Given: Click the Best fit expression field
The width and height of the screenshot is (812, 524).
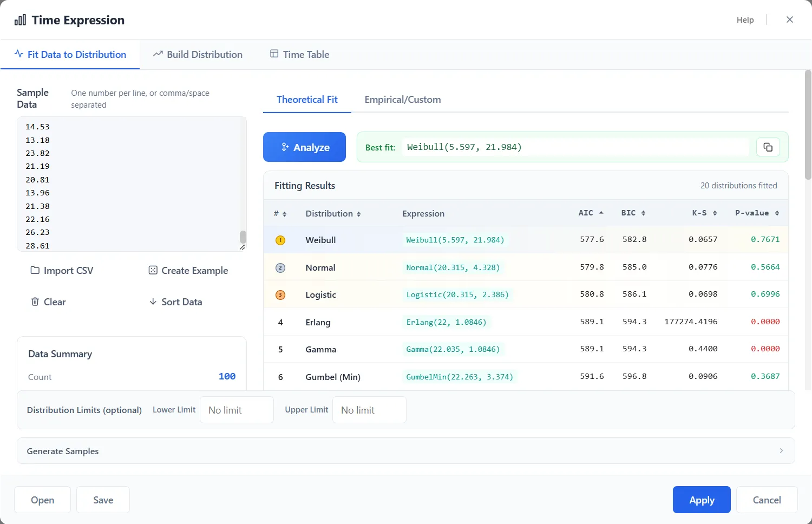Looking at the screenshot, I should (x=575, y=147).
